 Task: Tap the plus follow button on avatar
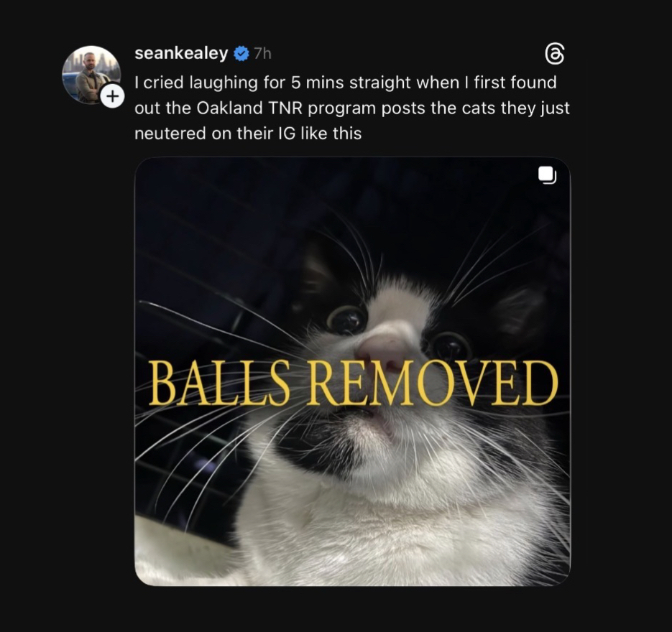tap(112, 96)
